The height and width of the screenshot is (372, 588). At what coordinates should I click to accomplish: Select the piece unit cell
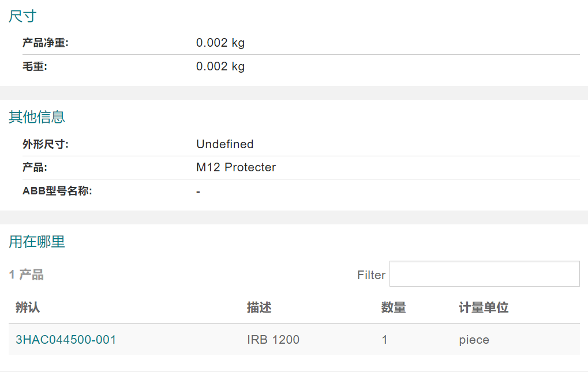[474, 340]
